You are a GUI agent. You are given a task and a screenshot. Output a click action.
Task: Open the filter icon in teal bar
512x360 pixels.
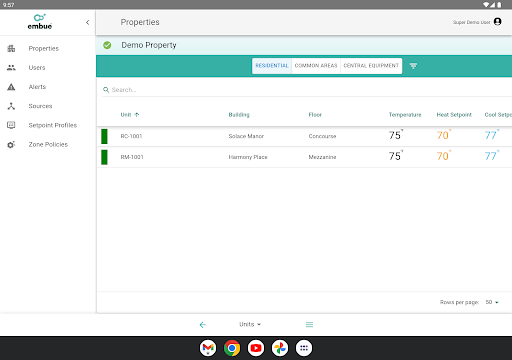(x=413, y=66)
